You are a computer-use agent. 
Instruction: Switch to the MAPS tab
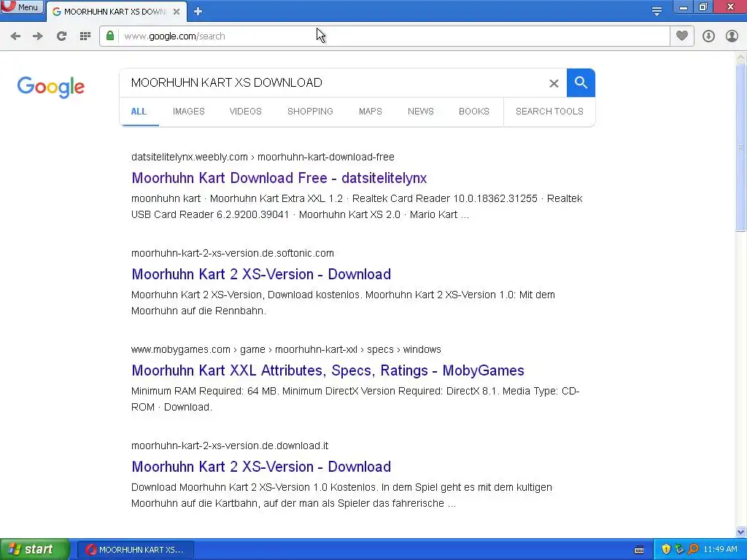(370, 112)
